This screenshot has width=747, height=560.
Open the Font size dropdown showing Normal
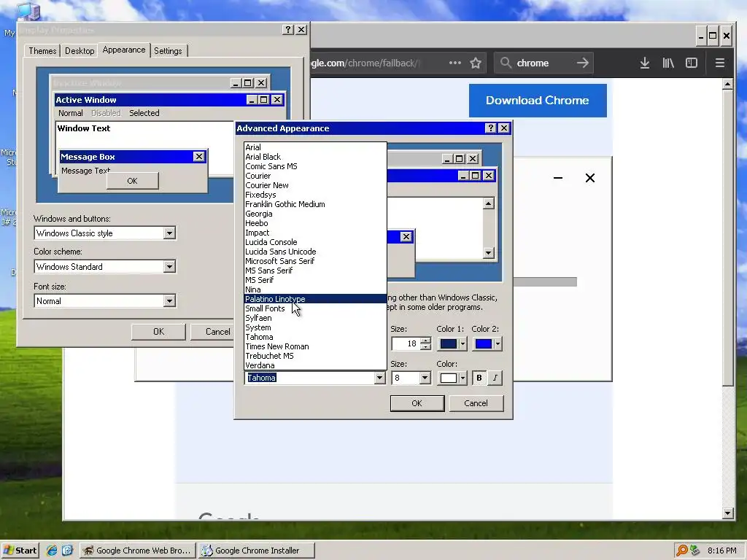tap(169, 301)
